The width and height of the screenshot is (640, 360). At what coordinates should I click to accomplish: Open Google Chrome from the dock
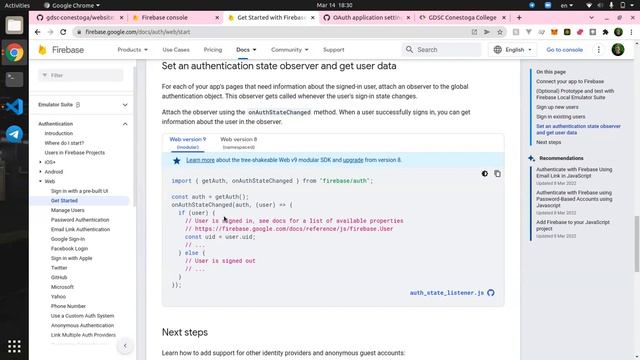point(14,53)
